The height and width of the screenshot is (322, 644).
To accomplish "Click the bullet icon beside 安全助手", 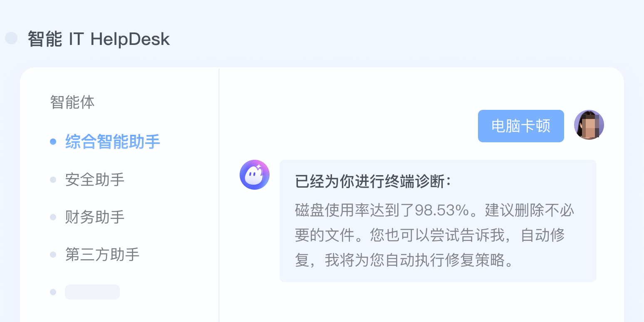I will 53,179.
